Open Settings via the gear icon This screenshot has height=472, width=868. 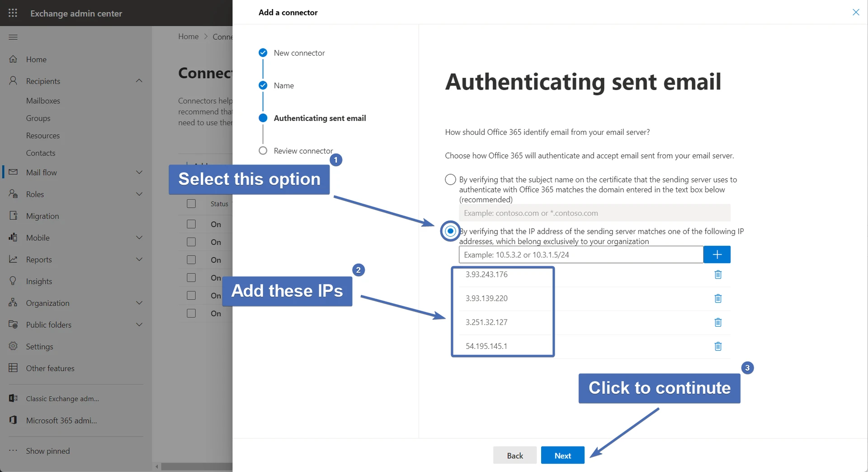point(13,346)
